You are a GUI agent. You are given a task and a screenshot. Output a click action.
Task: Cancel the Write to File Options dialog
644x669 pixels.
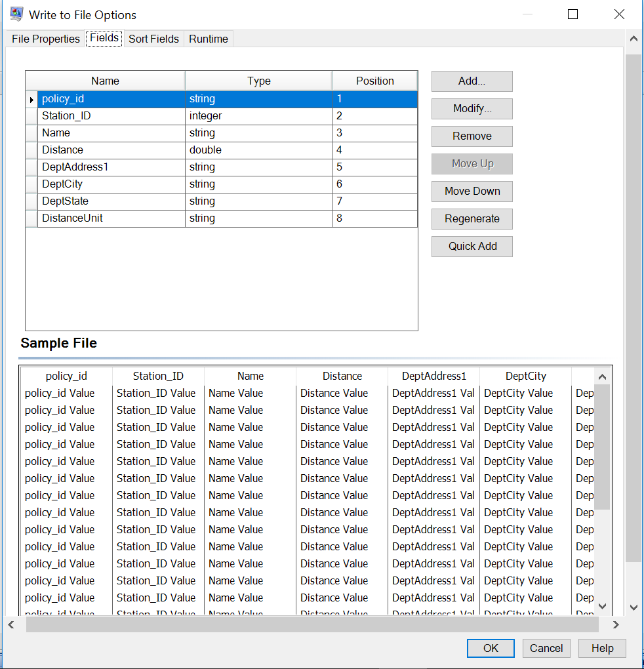pyautogui.click(x=546, y=648)
